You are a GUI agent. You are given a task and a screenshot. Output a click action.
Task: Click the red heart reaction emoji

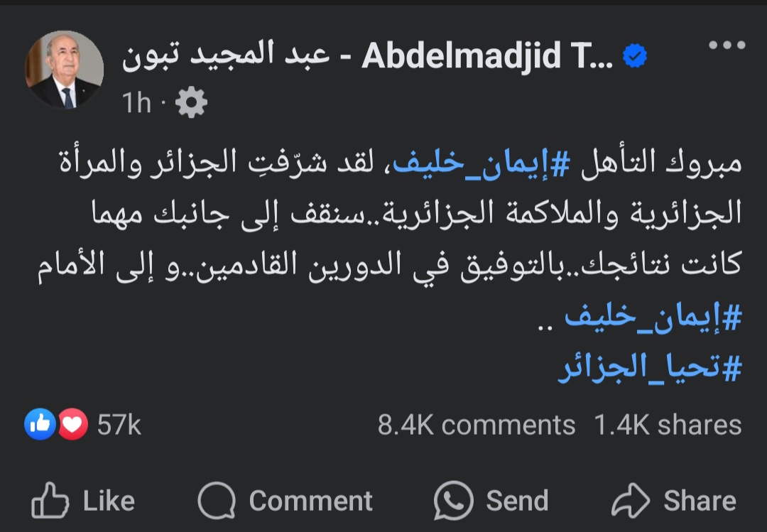(72, 425)
